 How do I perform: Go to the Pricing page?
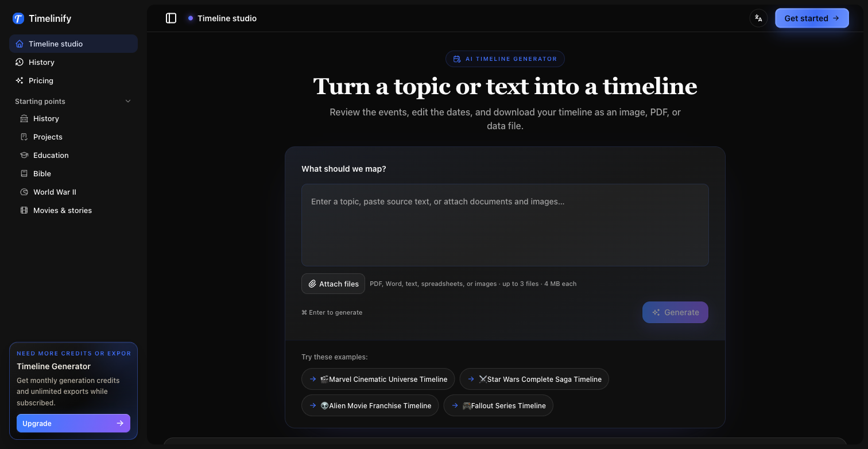[73, 80]
